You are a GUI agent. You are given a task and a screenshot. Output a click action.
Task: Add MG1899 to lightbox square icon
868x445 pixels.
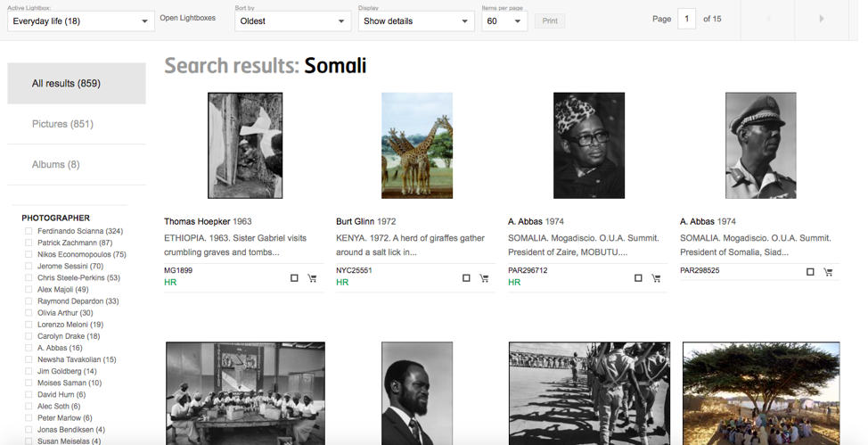pos(294,278)
